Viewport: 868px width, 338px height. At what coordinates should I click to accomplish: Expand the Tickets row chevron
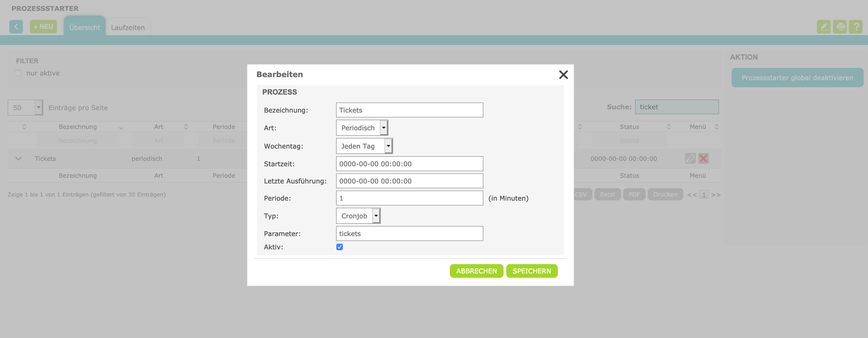pyautogui.click(x=19, y=159)
